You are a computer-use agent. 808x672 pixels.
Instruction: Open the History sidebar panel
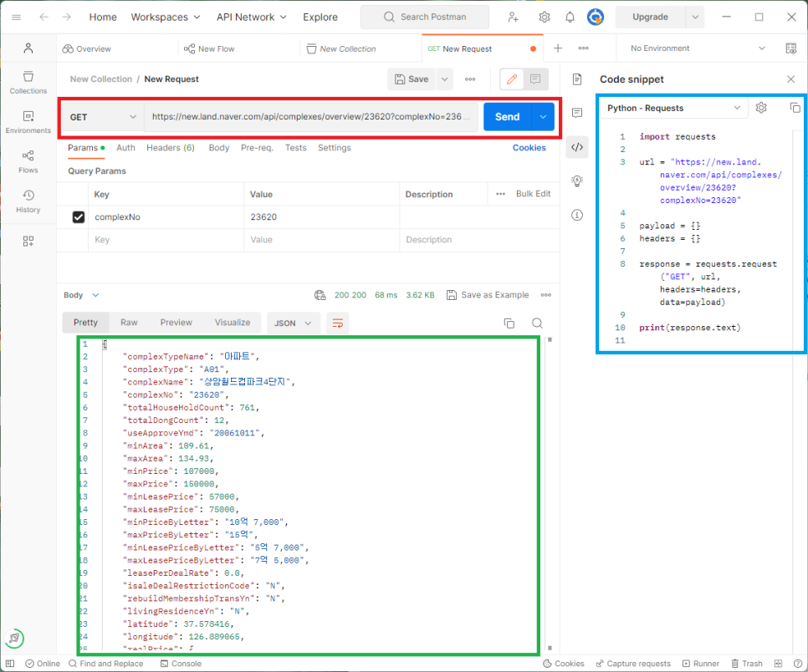28,201
